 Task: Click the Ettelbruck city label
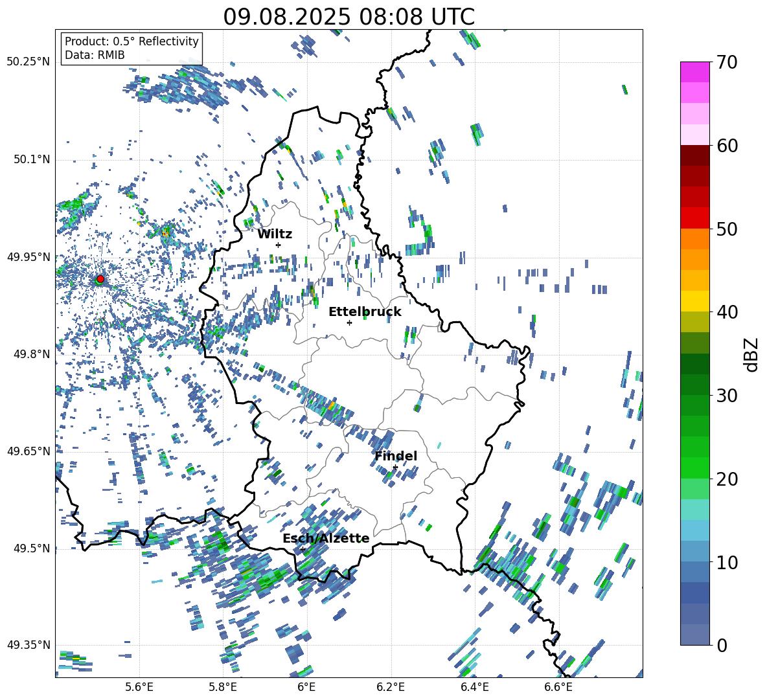click(365, 312)
